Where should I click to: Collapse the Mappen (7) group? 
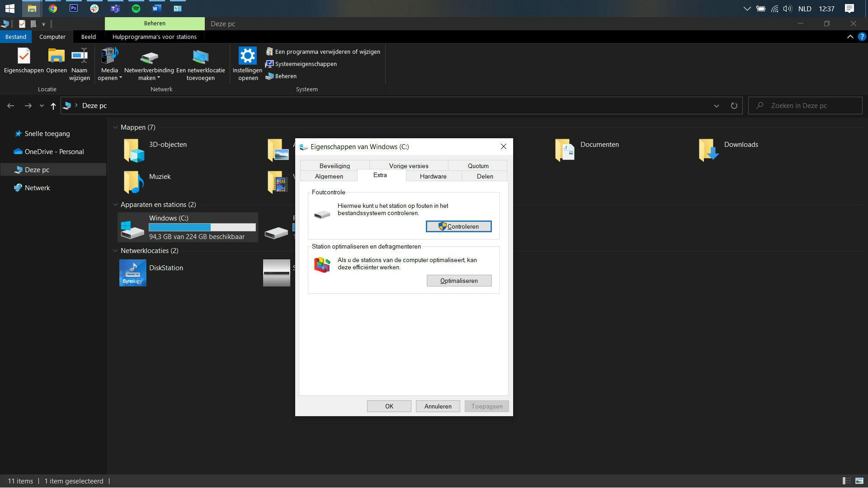tap(115, 127)
